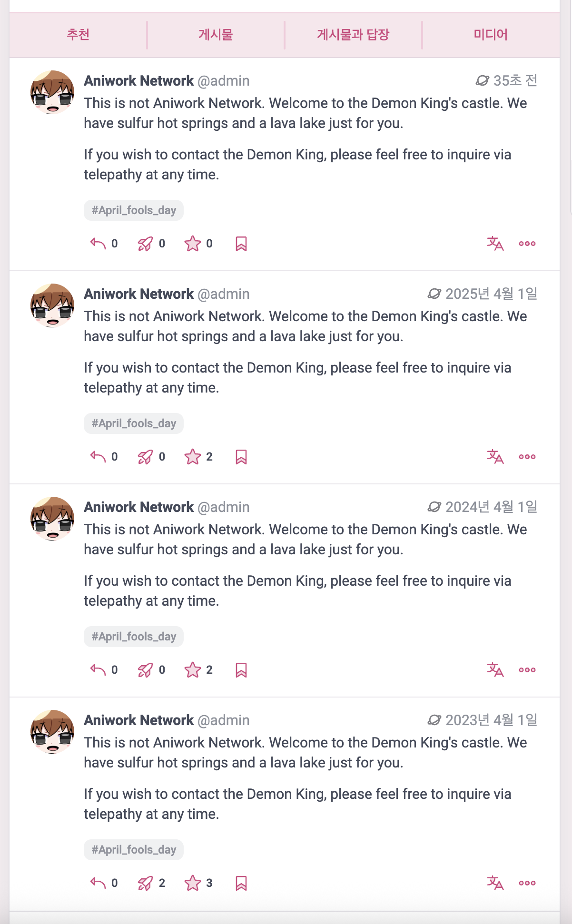The height and width of the screenshot is (924, 572).
Task: Translate the 35초 전 post
Action: click(495, 244)
